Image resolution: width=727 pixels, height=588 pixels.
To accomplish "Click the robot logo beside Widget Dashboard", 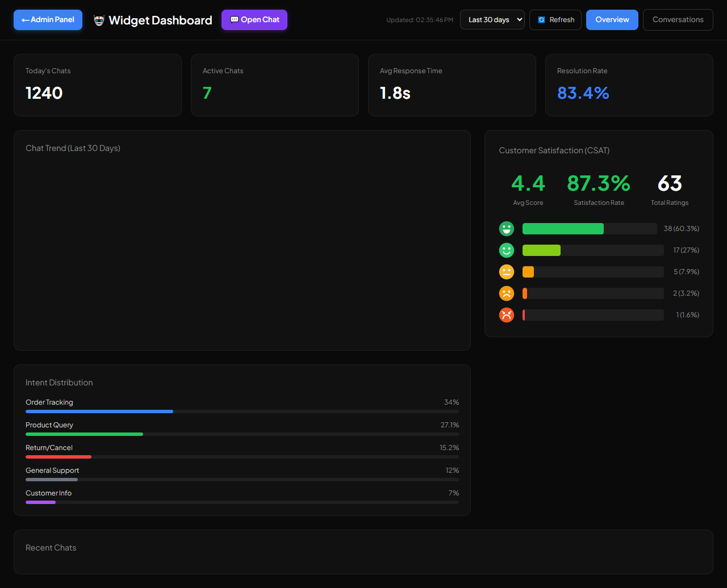I will click(x=99, y=20).
